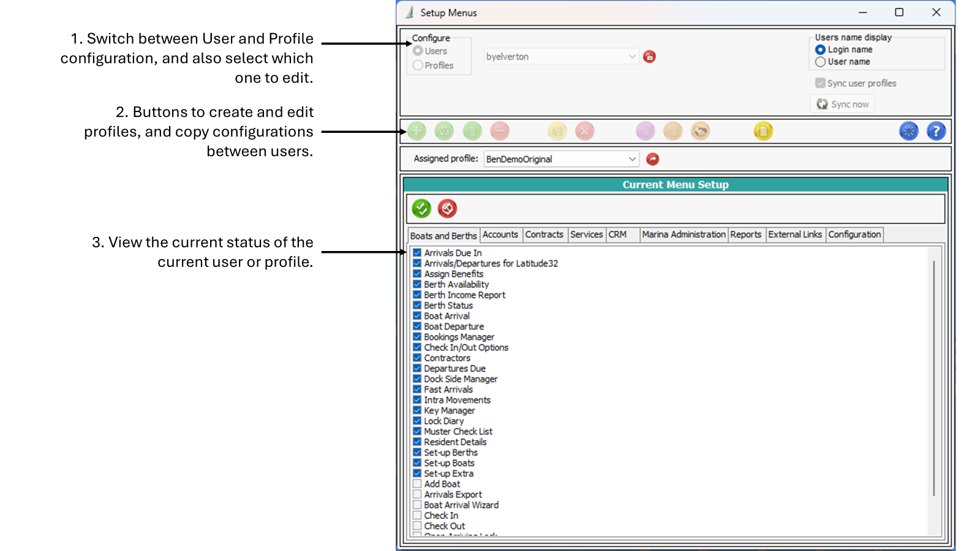
Task: Click the blue help question mark icon
Action: click(936, 131)
